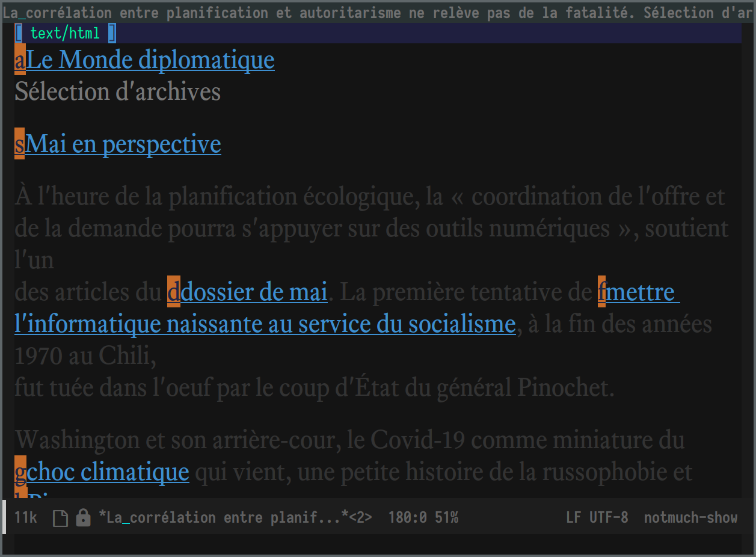The width and height of the screenshot is (756, 557).
Task: Follow the choc climatique link
Action: pyautogui.click(x=108, y=472)
